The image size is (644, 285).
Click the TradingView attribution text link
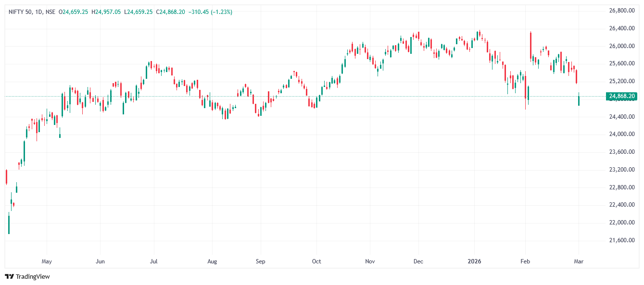coord(33,276)
